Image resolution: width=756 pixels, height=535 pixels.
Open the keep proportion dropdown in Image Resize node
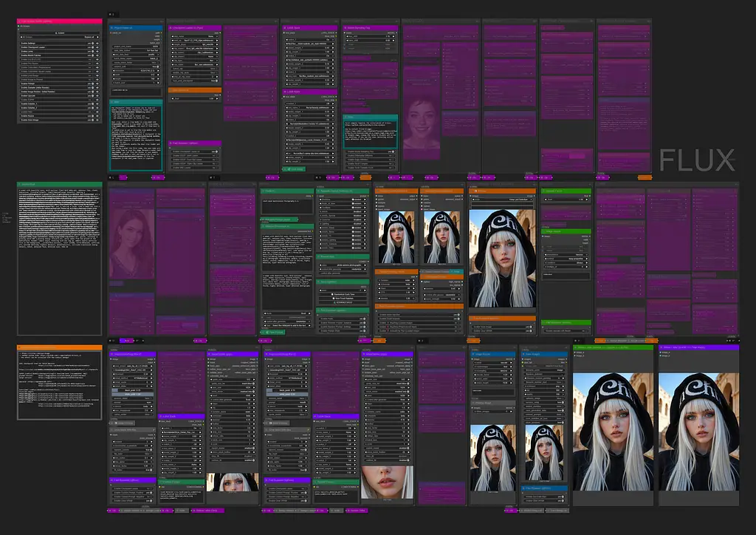[x=566, y=259]
